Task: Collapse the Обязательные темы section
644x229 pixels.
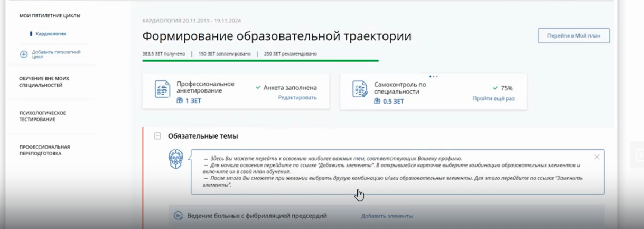Action: 157,136
